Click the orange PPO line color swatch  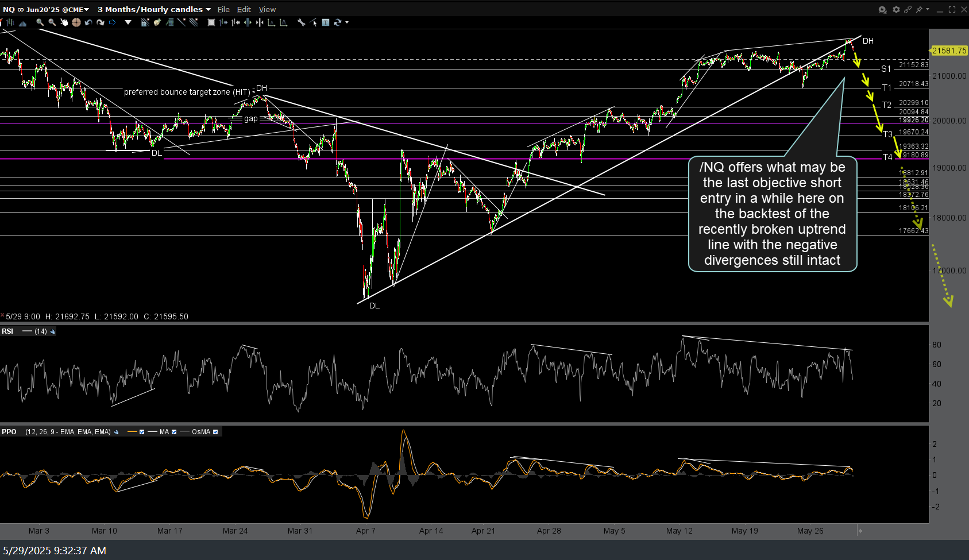pyautogui.click(x=132, y=432)
